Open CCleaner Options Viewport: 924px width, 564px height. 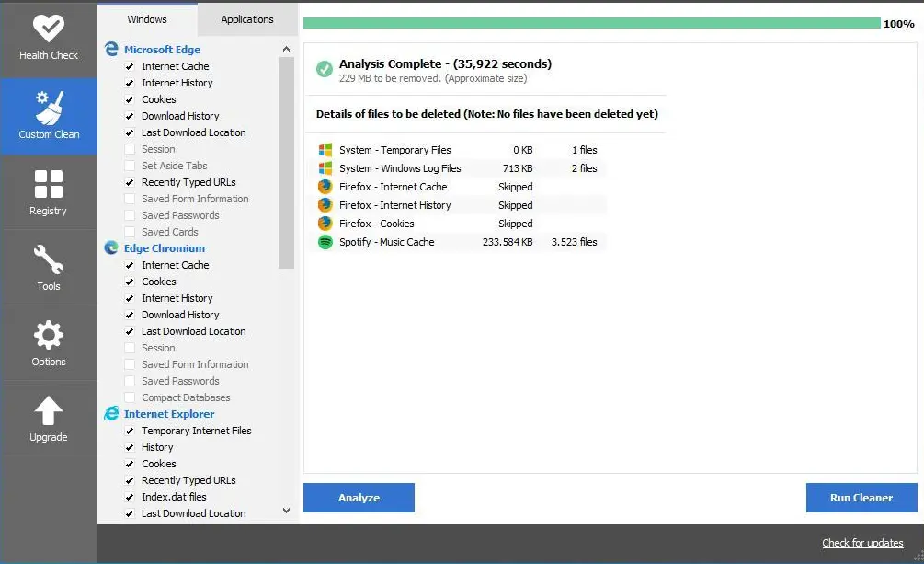pos(49,342)
